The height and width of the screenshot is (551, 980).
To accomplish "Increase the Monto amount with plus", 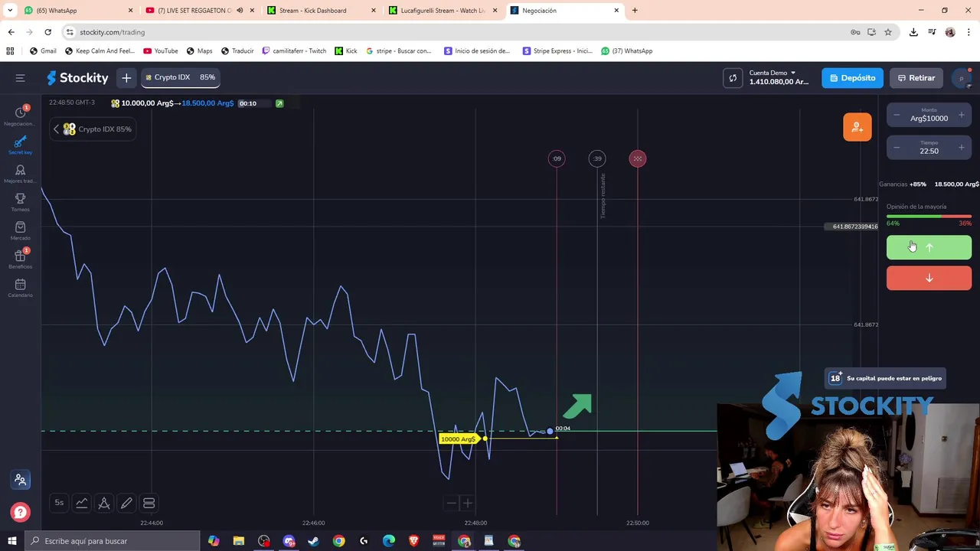I will pyautogui.click(x=962, y=115).
